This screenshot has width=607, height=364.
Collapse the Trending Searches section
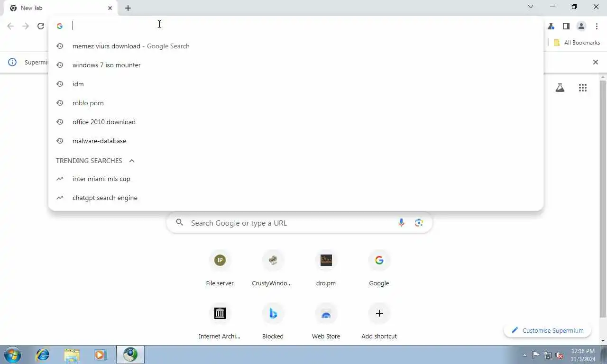tap(132, 161)
